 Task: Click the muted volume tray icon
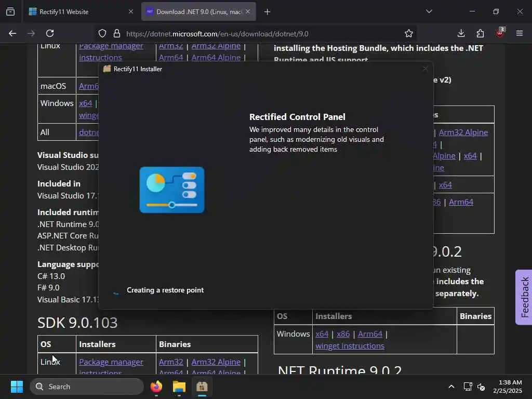tap(481, 387)
